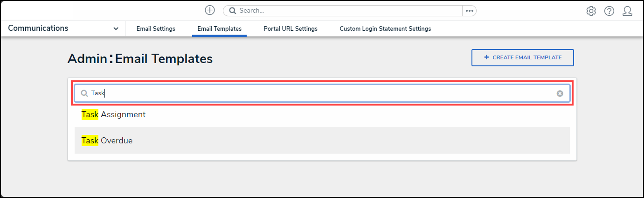Open the ellipsis options beside top search
The image size is (644, 198).
point(469,11)
